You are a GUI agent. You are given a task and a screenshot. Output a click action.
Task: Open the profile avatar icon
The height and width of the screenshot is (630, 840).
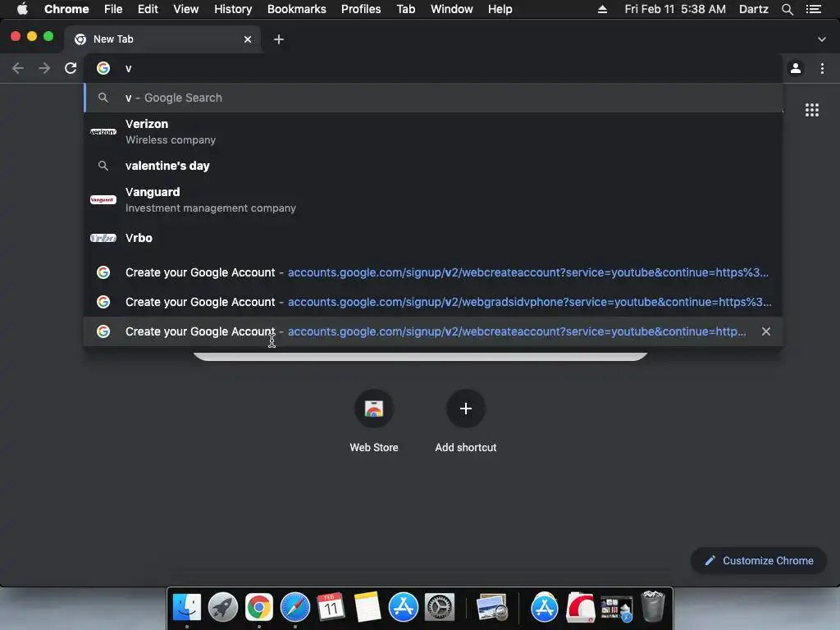tap(796, 68)
